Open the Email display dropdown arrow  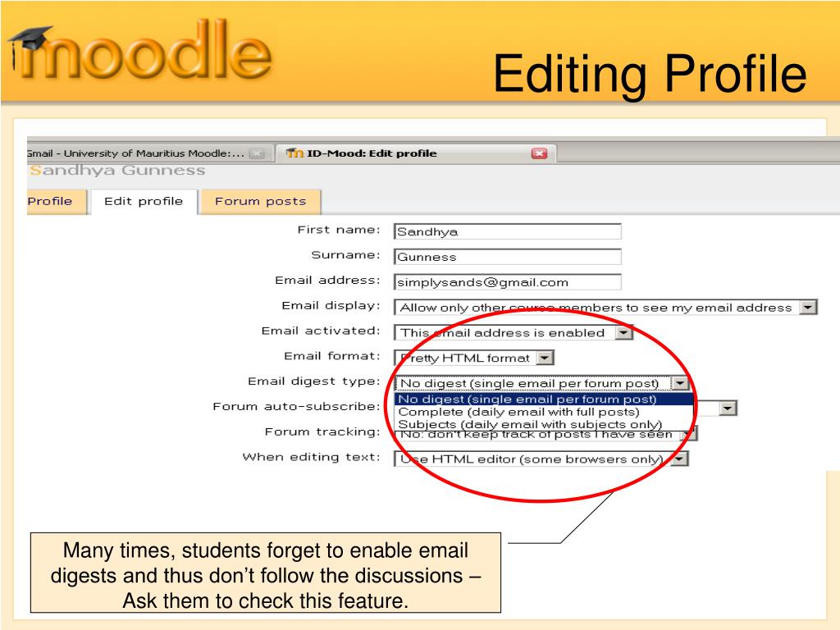(808, 308)
